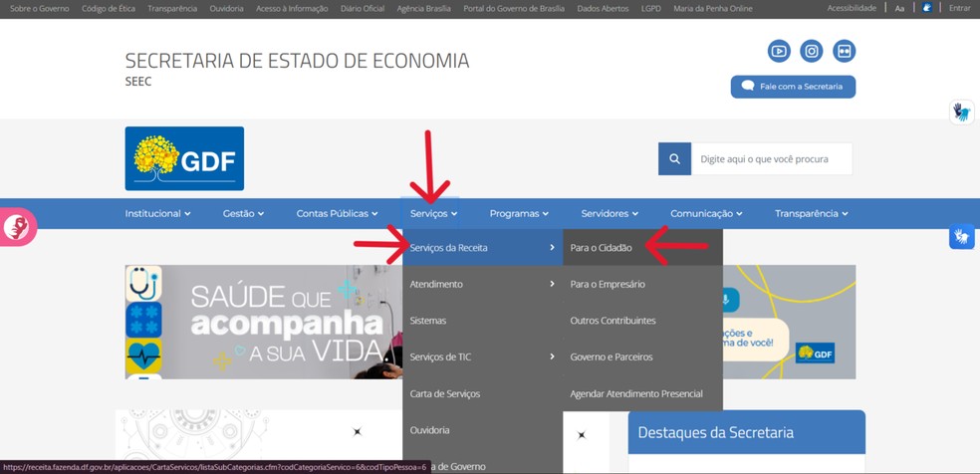Viewport: 980px width, 474px height.
Task: Open the Instagram profile icon
Action: pyautogui.click(x=812, y=51)
